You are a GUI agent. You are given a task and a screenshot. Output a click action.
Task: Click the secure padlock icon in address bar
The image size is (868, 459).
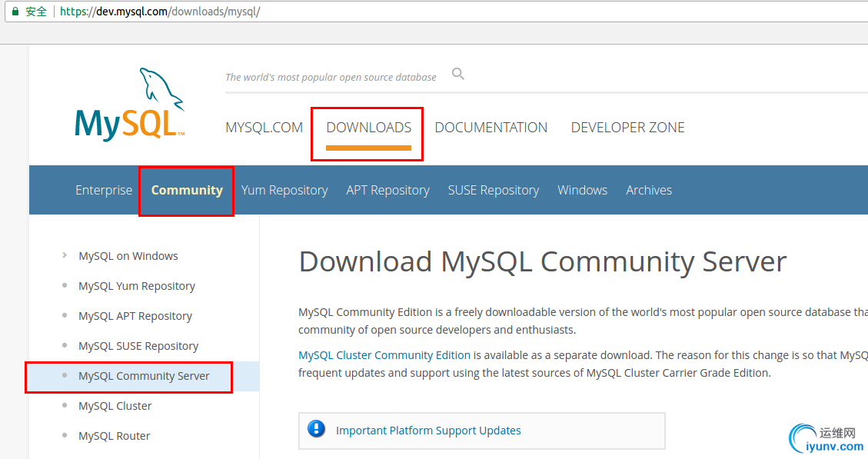15,11
